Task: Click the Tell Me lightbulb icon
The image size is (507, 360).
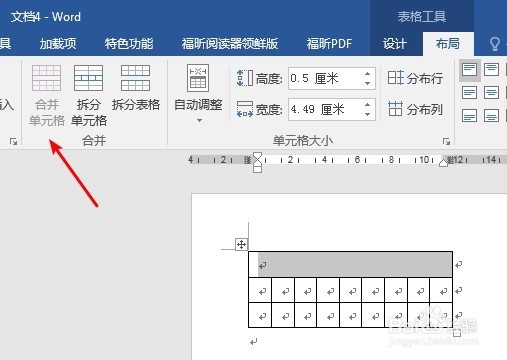Action: (x=495, y=44)
